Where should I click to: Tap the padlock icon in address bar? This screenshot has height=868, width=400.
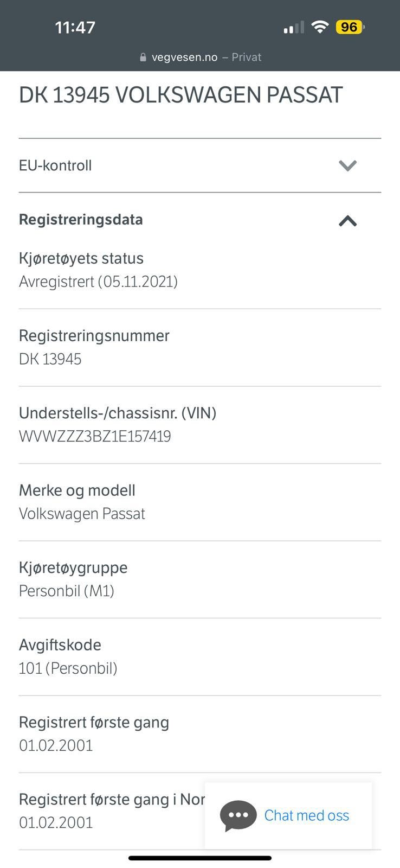143,58
